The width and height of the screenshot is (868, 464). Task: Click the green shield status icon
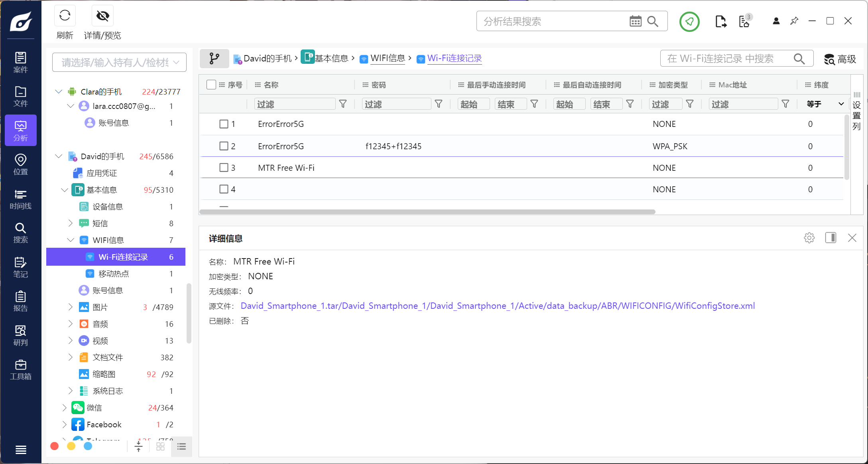pyautogui.click(x=689, y=22)
